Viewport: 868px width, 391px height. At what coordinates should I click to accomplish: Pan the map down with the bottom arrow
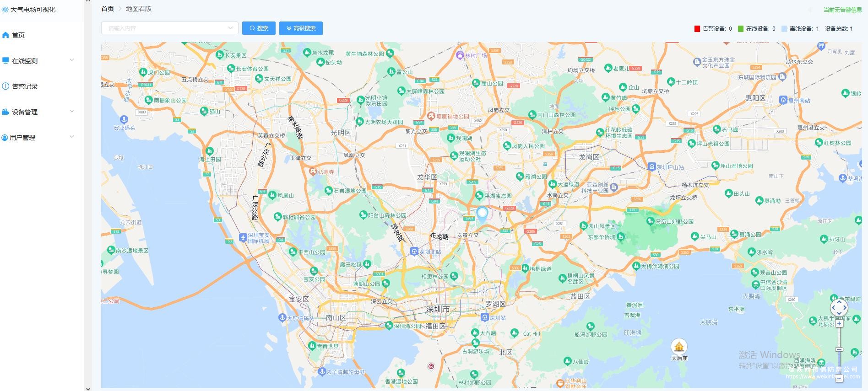click(839, 314)
